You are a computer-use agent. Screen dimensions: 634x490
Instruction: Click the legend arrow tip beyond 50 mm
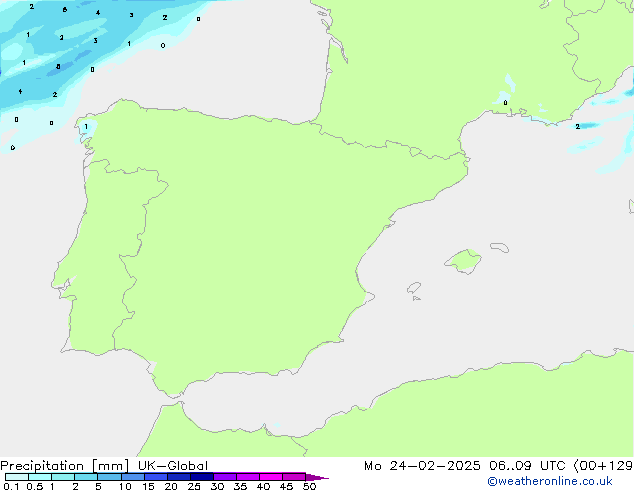(x=317, y=477)
